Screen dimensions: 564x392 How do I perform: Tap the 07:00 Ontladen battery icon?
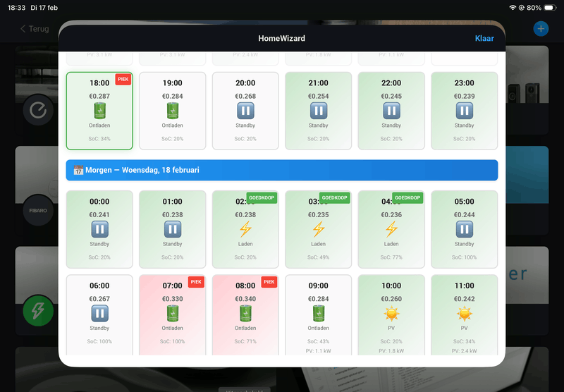coord(173,313)
